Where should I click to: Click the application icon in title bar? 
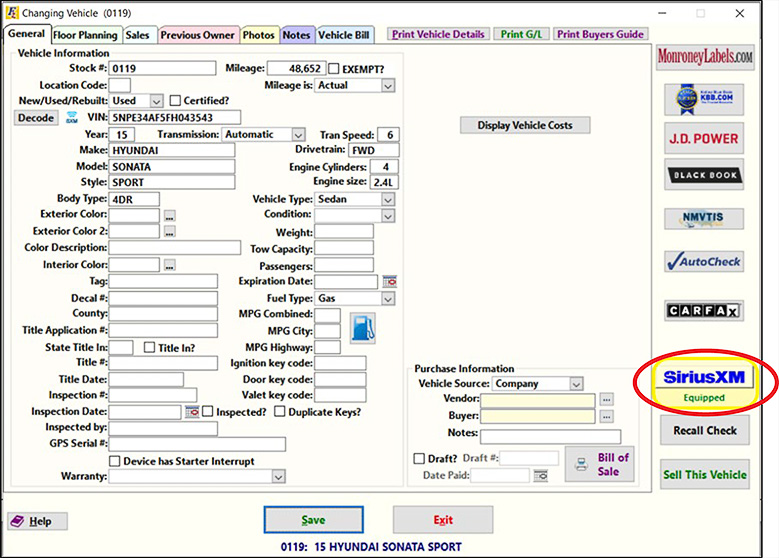click(11, 12)
